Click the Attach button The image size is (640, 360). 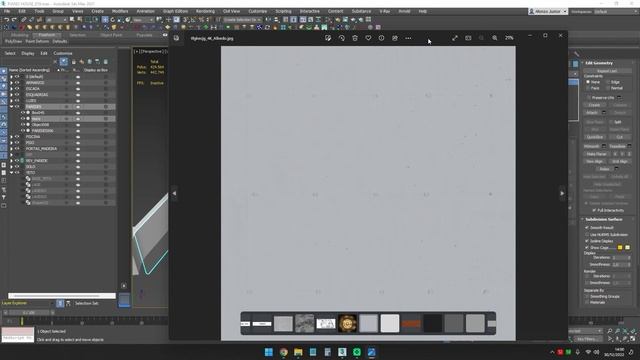(x=592, y=112)
